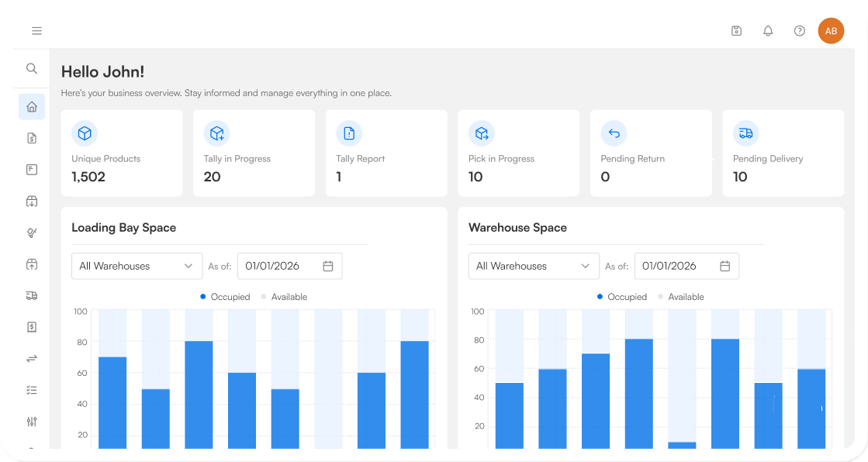Open the transfer arrows icon in sidebar
The width and height of the screenshot is (868, 462).
31,358
